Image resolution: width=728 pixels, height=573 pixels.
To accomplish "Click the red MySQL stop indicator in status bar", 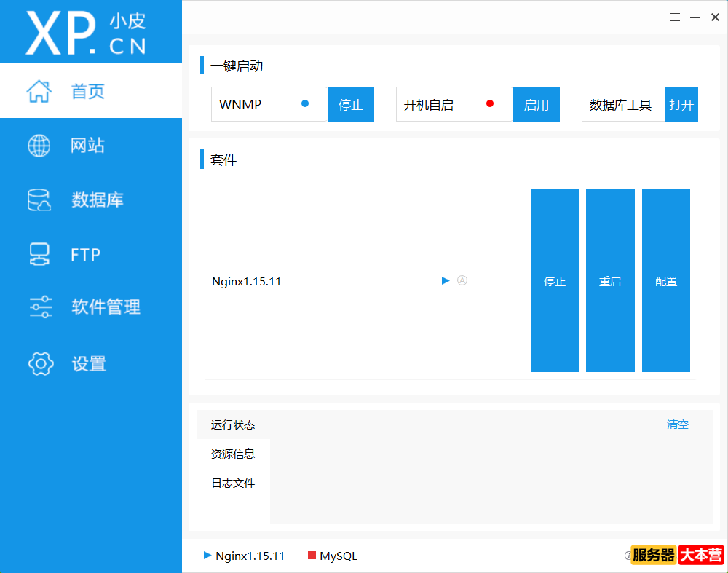I will click(x=310, y=555).
